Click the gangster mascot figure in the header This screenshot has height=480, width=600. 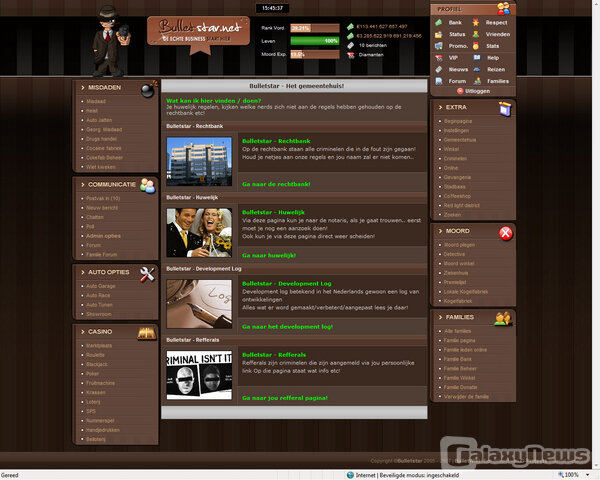[x=111, y=41]
